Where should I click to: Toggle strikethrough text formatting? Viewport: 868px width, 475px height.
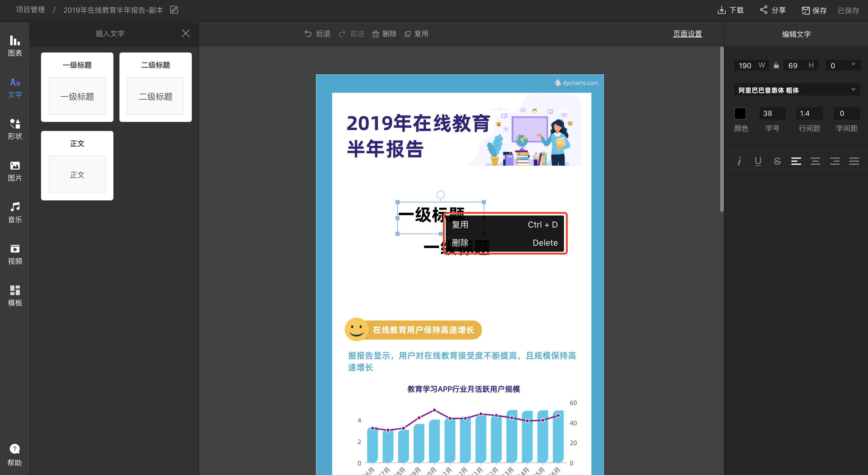click(x=777, y=161)
